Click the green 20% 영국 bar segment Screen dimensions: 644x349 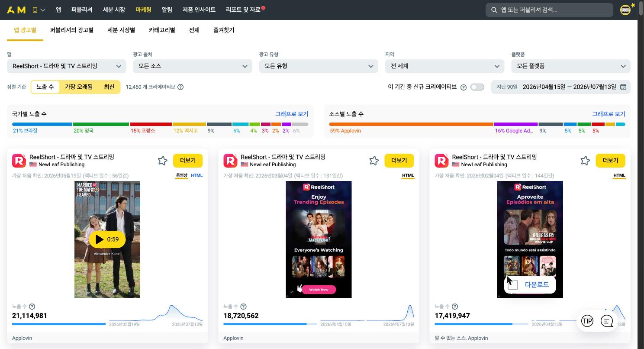(x=101, y=124)
